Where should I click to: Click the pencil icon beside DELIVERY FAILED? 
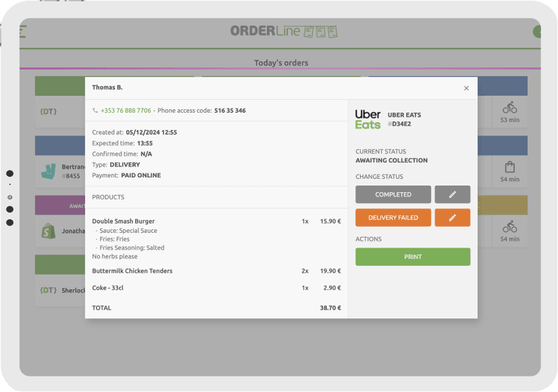click(452, 217)
